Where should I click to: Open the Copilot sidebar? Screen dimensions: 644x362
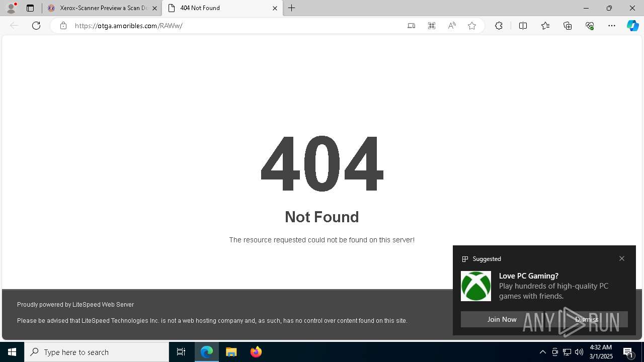pos(632,26)
